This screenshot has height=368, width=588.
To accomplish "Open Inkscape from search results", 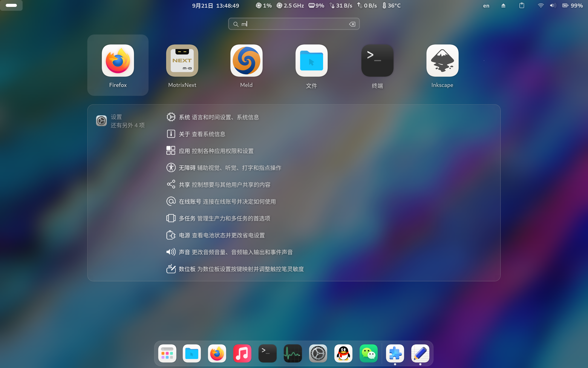I will (442, 65).
